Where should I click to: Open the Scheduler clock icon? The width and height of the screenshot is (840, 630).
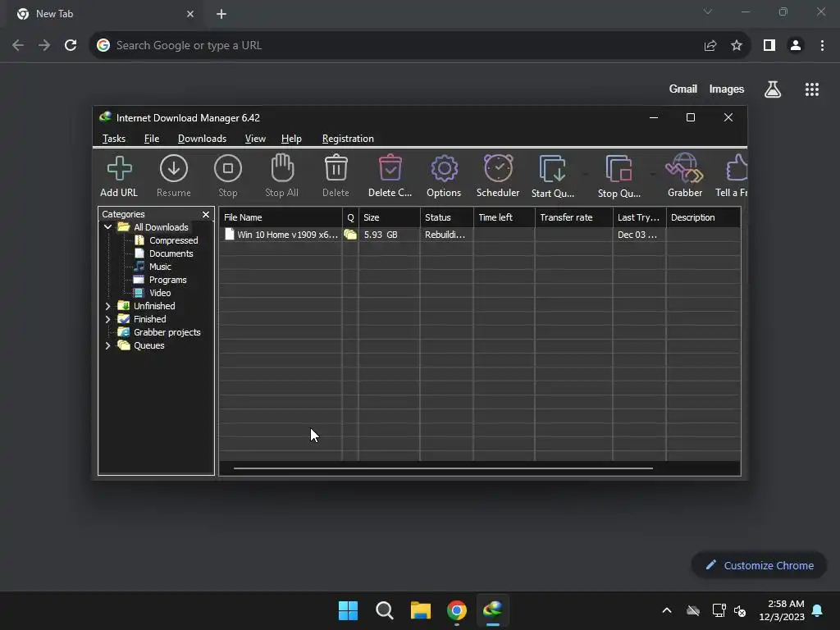point(498,168)
